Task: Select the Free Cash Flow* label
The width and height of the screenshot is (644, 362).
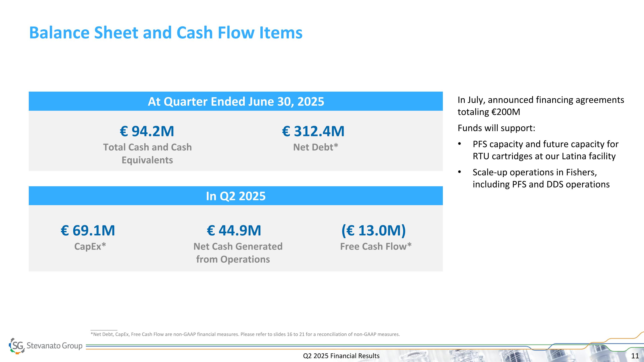Action: (376, 246)
